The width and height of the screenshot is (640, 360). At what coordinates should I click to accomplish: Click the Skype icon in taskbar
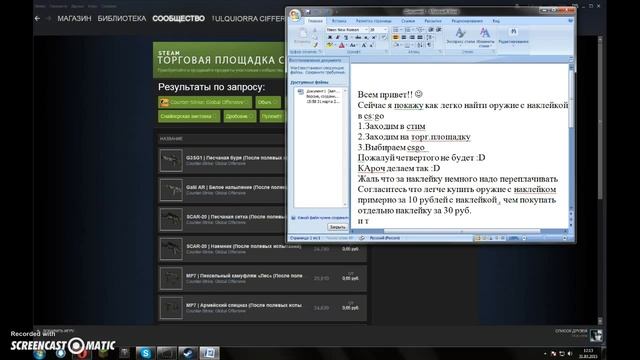145,353
